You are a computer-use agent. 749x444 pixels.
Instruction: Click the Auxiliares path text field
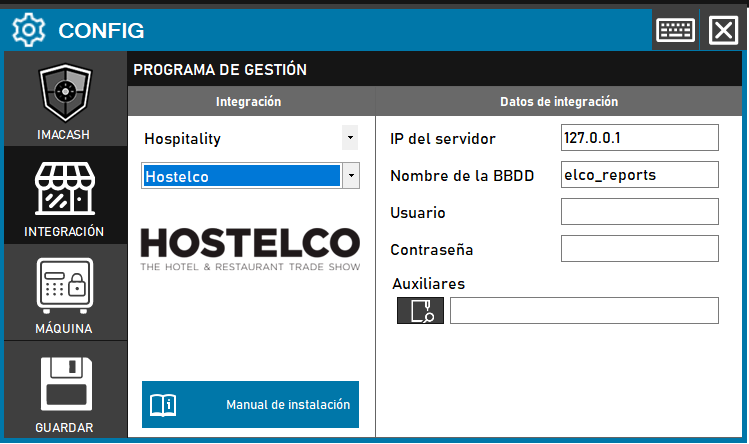click(584, 311)
